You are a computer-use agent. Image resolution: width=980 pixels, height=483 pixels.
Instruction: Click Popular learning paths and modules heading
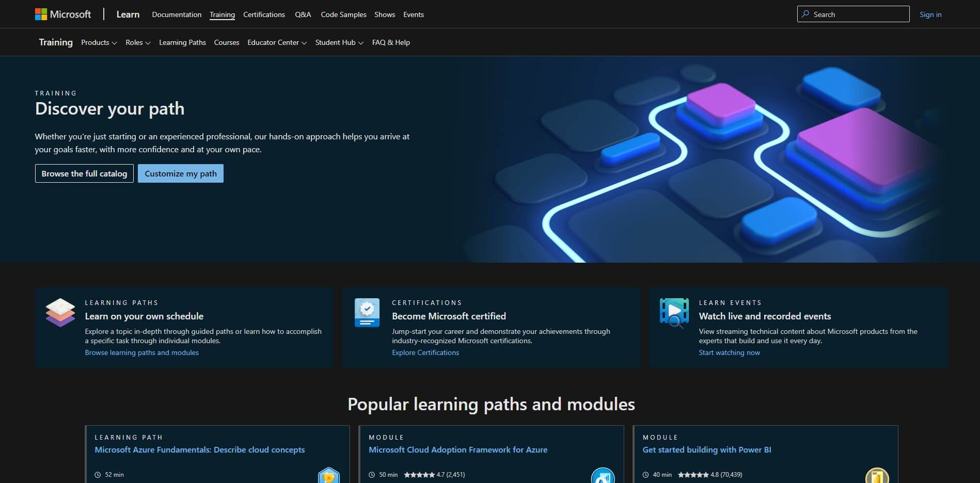click(491, 404)
